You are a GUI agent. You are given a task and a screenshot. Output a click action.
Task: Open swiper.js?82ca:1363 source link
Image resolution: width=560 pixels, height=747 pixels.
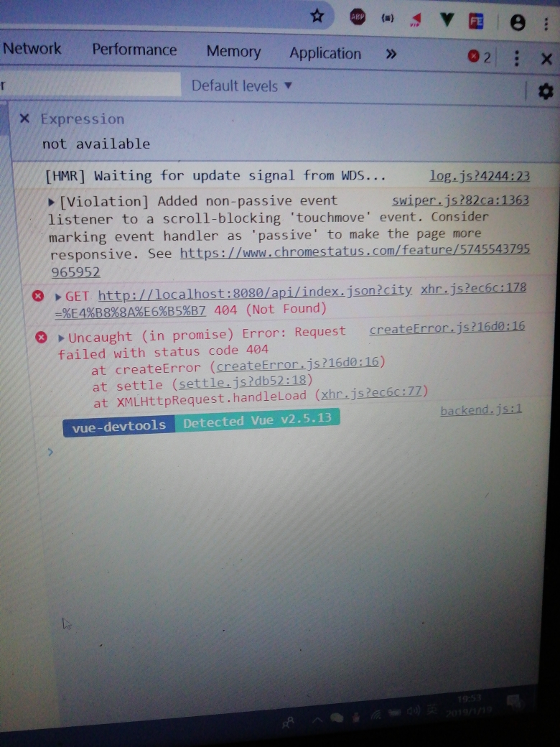point(460,200)
